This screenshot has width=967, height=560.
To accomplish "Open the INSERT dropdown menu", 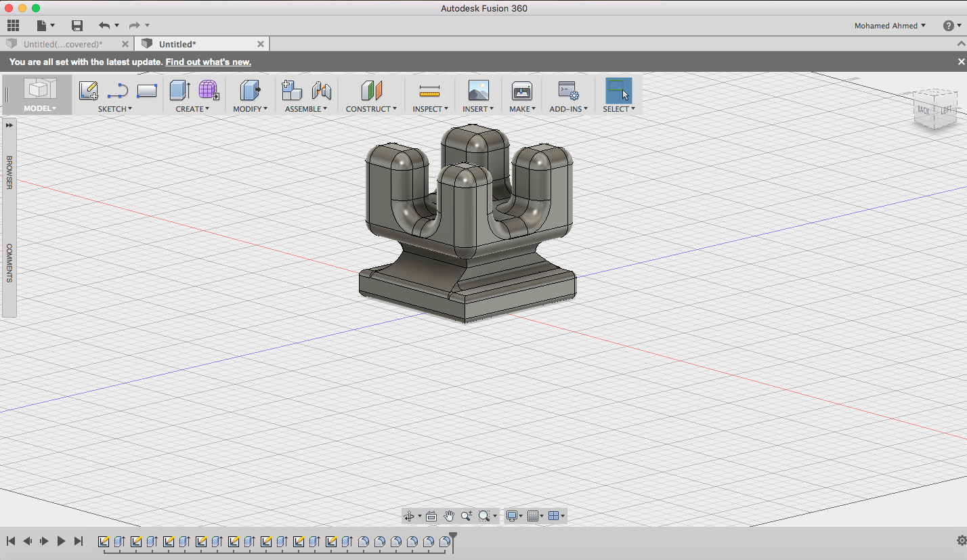I will [x=478, y=108].
